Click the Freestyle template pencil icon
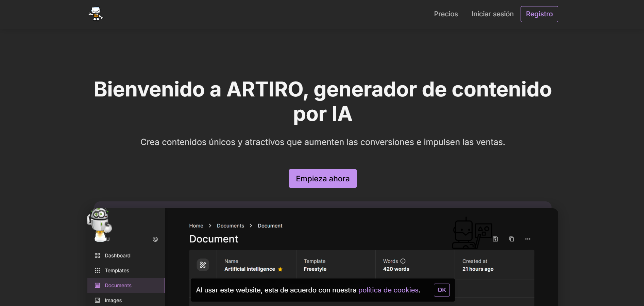The width and height of the screenshot is (644, 306). pyautogui.click(x=203, y=265)
